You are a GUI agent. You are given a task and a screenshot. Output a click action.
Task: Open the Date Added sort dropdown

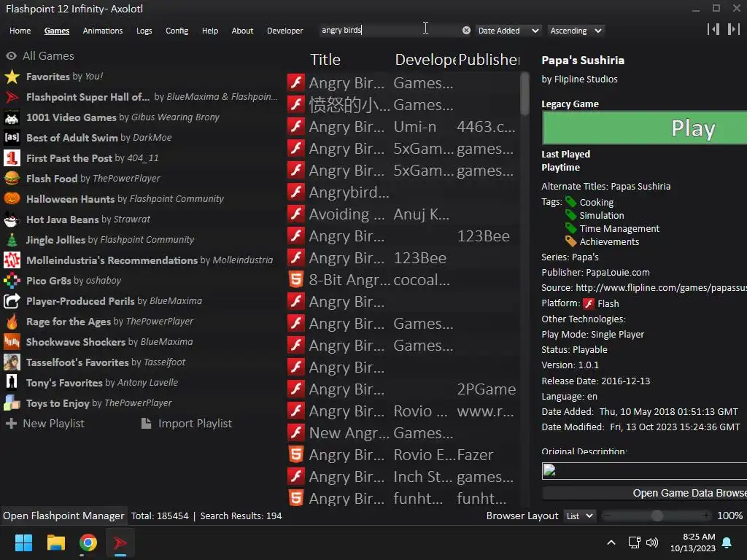pyautogui.click(x=508, y=31)
